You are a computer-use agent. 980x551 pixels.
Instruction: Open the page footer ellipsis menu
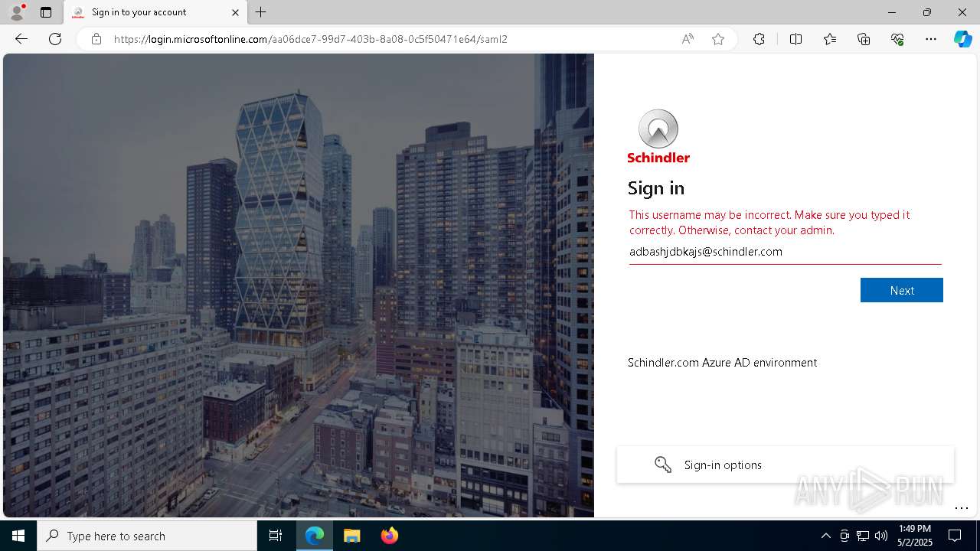pyautogui.click(x=962, y=508)
